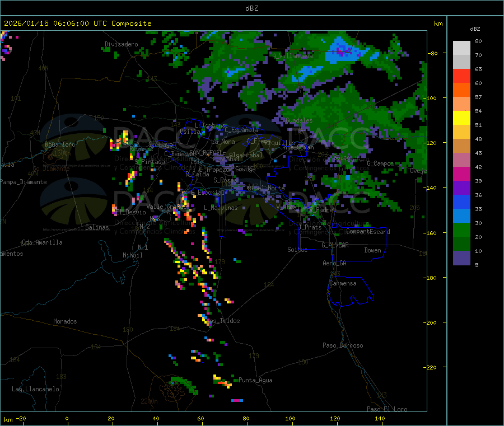The height and width of the screenshot is (426, 504).
Task: Select the 'Goudge' label
Action: click(x=245, y=169)
